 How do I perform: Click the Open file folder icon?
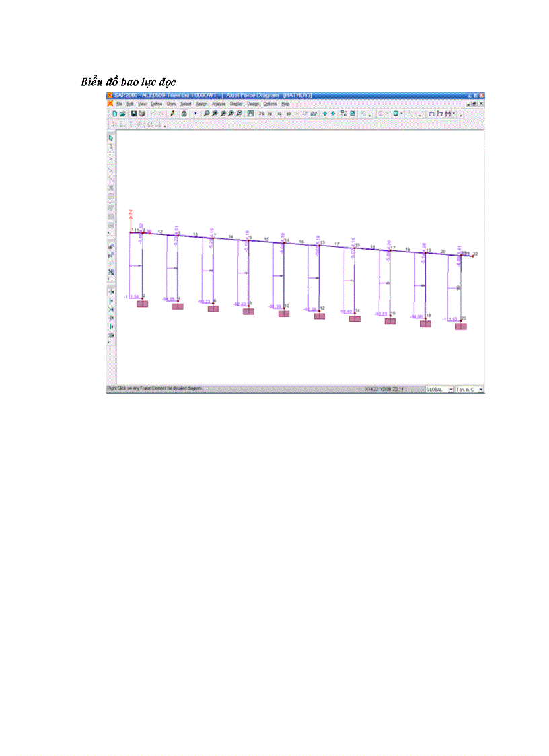122,114
